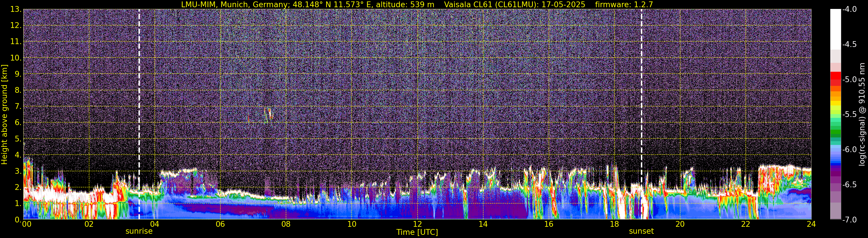Screen dimensions: 868x238
Task: Click the '-6.5' colorbar tick label
Action: click(849, 185)
